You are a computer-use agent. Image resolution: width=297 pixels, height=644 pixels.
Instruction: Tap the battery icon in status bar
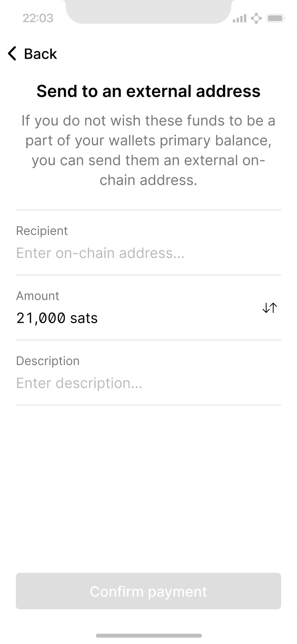coord(274,18)
